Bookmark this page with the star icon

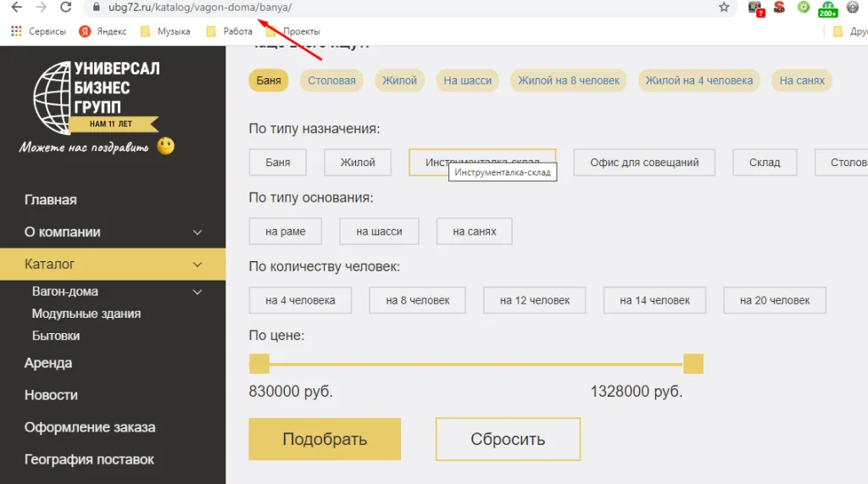tap(724, 7)
